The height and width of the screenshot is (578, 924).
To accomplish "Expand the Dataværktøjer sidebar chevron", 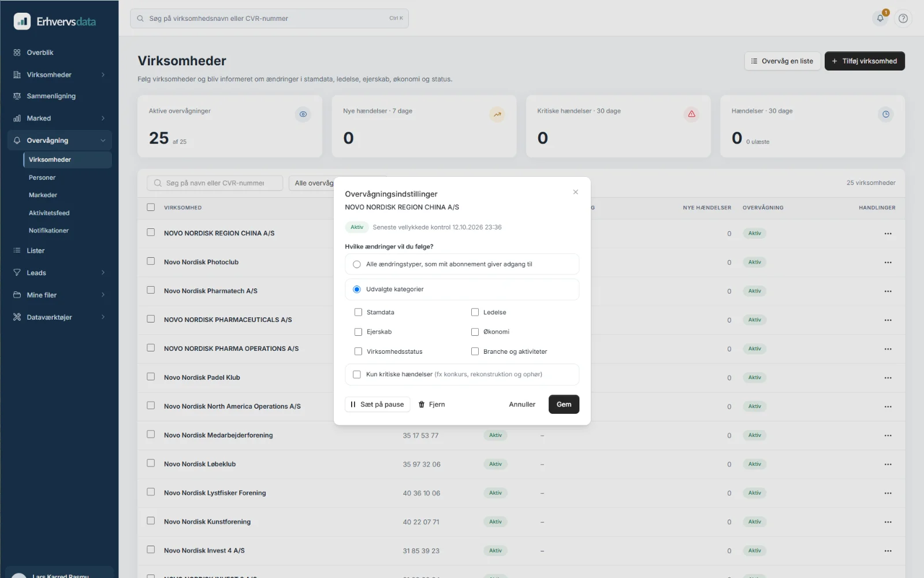I will [x=103, y=317].
